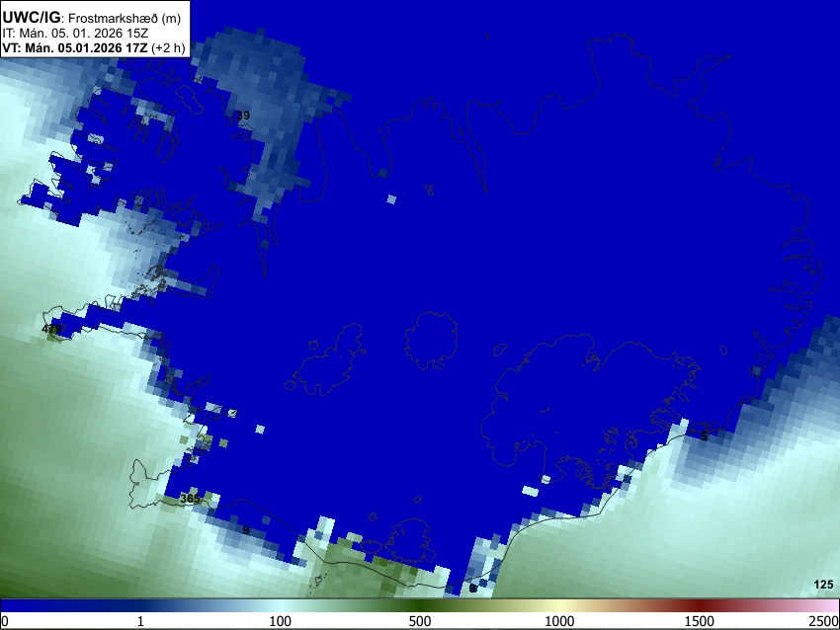
Task: Click the IT: Mán. 05. 01. 2026 15Z line
Action: pyautogui.click(x=75, y=34)
